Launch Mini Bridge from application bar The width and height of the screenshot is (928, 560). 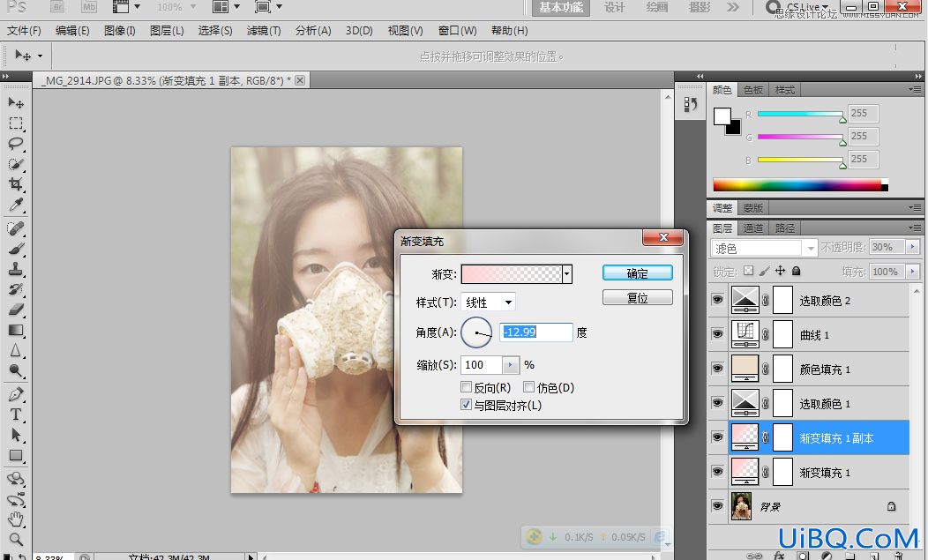(89, 7)
